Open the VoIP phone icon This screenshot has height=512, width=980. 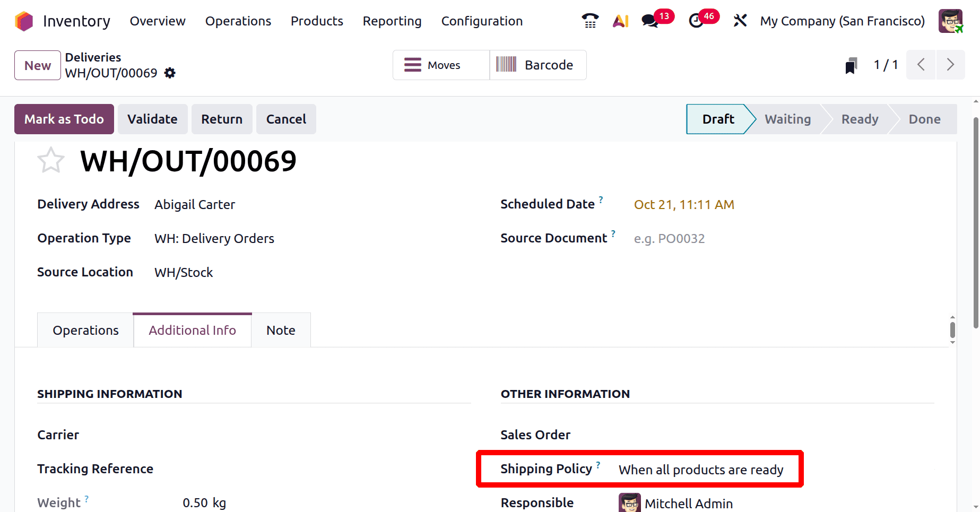[x=590, y=21]
